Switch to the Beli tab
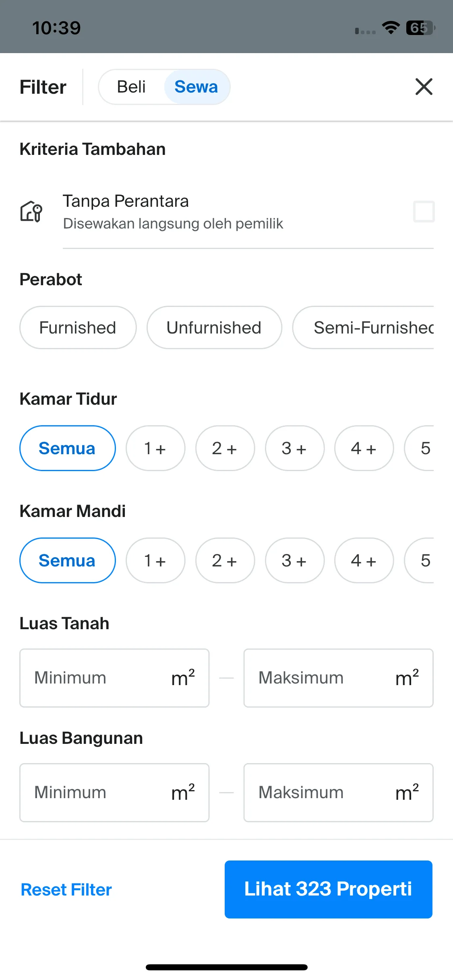 click(131, 87)
